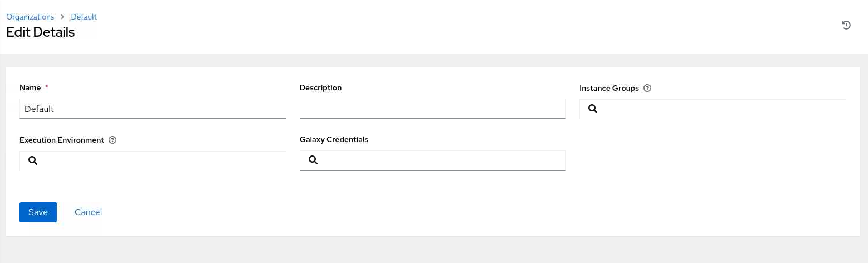
Task: Open the Default breadcrumb link
Action: tap(84, 17)
